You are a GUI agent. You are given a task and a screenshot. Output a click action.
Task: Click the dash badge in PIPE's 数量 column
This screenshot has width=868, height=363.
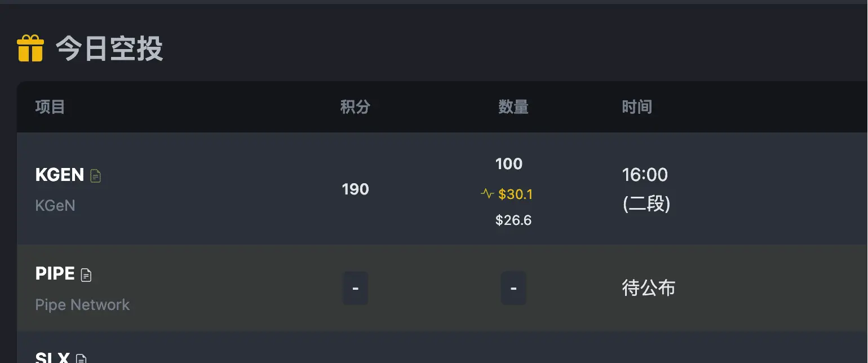[x=513, y=288]
